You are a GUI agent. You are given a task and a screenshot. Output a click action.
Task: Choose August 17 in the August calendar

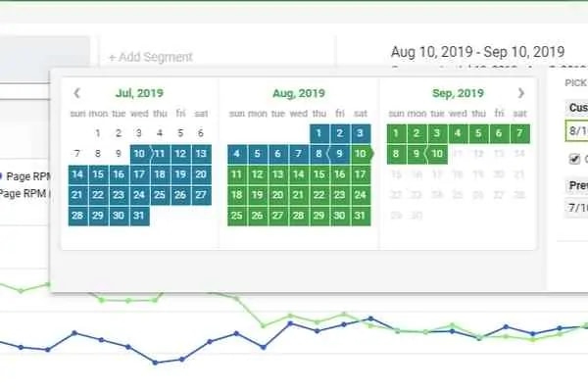coord(361,174)
